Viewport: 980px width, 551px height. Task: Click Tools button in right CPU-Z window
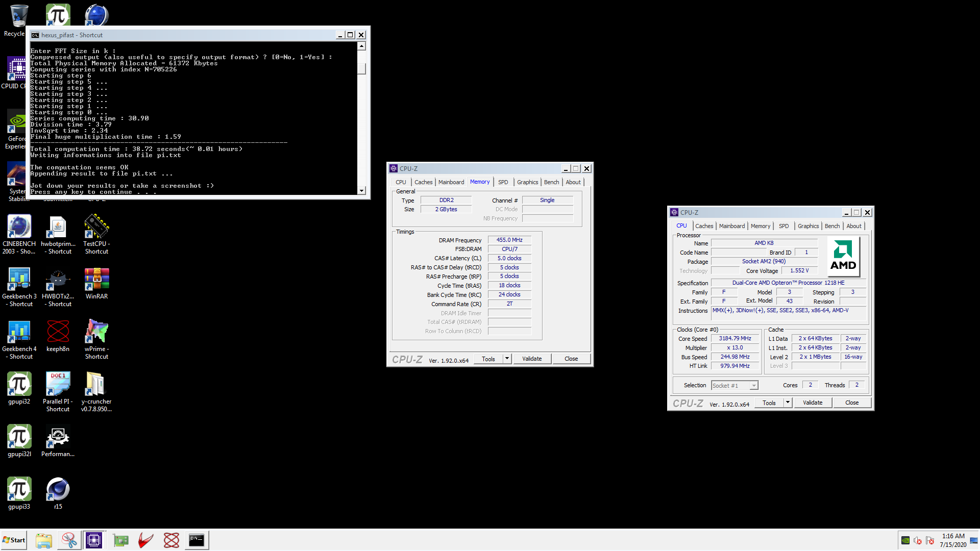[x=769, y=403]
